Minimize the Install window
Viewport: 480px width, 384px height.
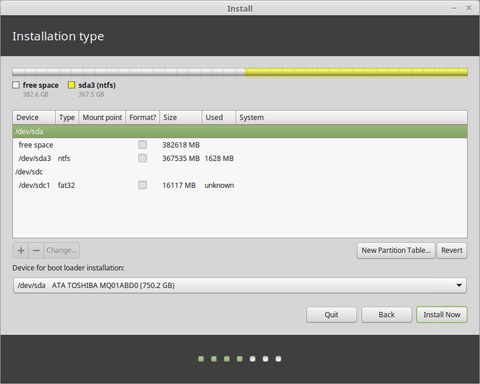point(454,8)
